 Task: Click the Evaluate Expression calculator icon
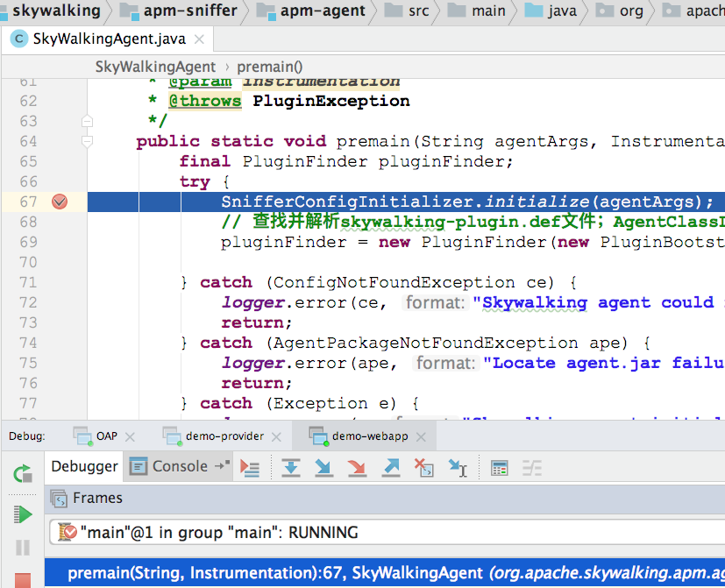point(500,468)
